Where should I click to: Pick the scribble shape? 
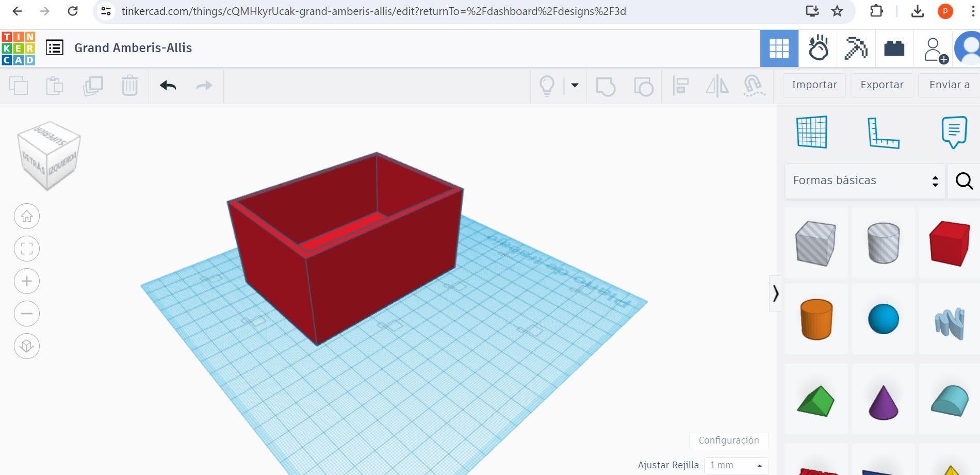[950, 323]
